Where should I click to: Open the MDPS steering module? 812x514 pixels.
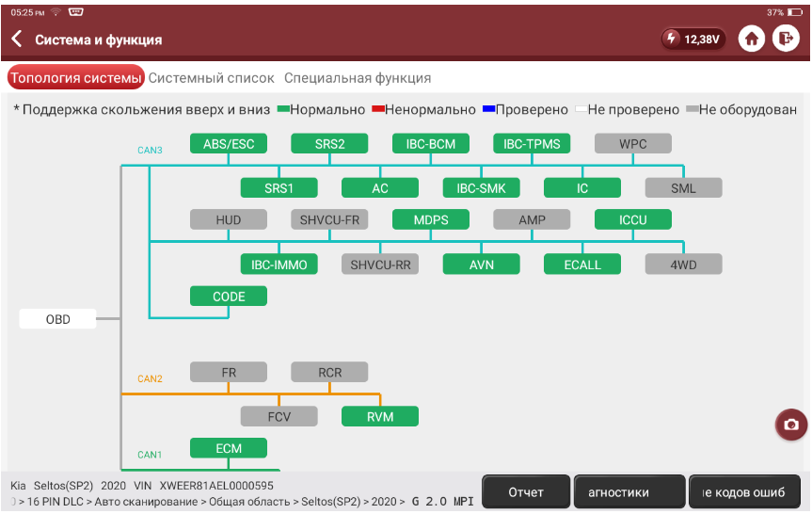pyautogui.click(x=431, y=220)
